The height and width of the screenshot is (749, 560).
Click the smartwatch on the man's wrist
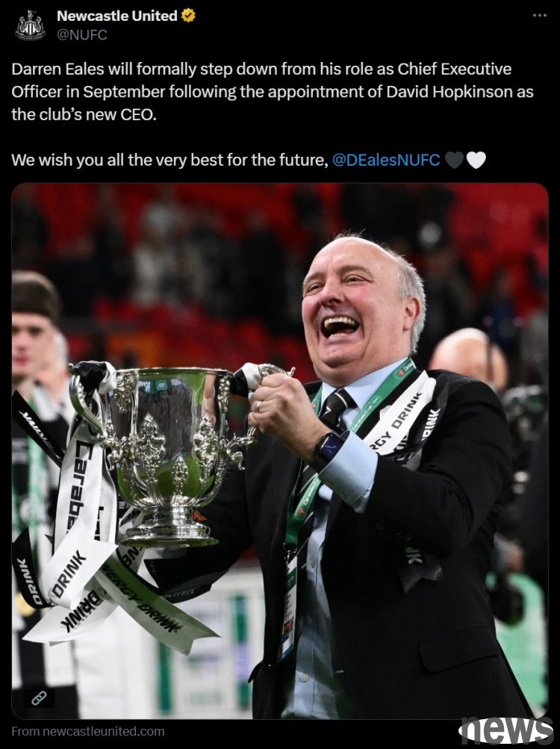click(329, 450)
